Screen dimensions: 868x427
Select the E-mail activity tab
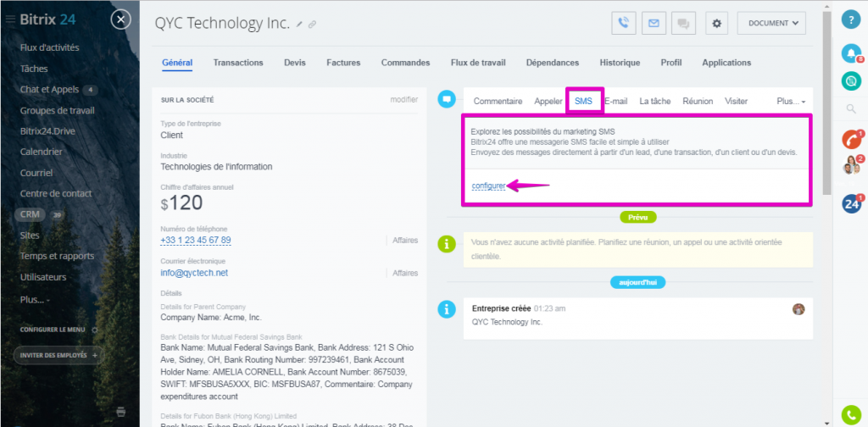tap(615, 101)
